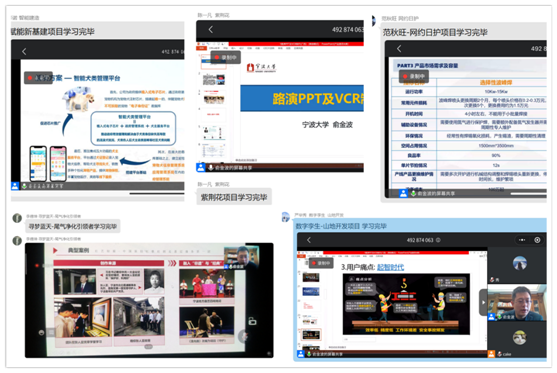Expand meeting info icon beside 492 874 063
The image size is (557, 373).
coord(438,240)
